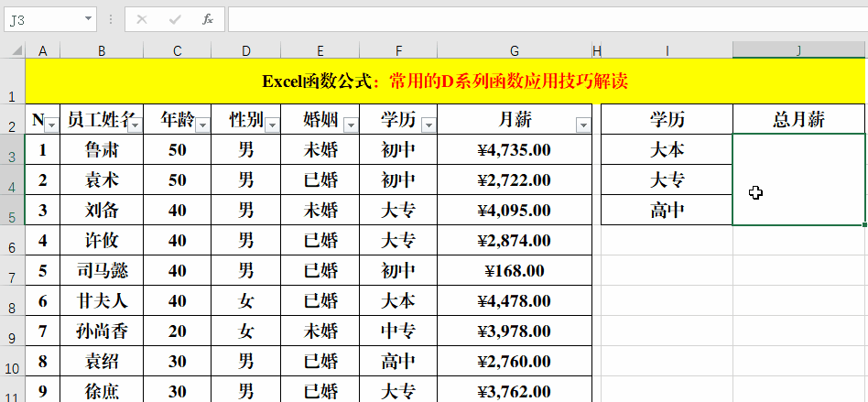Image resolution: width=868 pixels, height=402 pixels.
Task: Click the name cell 徐庶
Action: (x=102, y=390)
